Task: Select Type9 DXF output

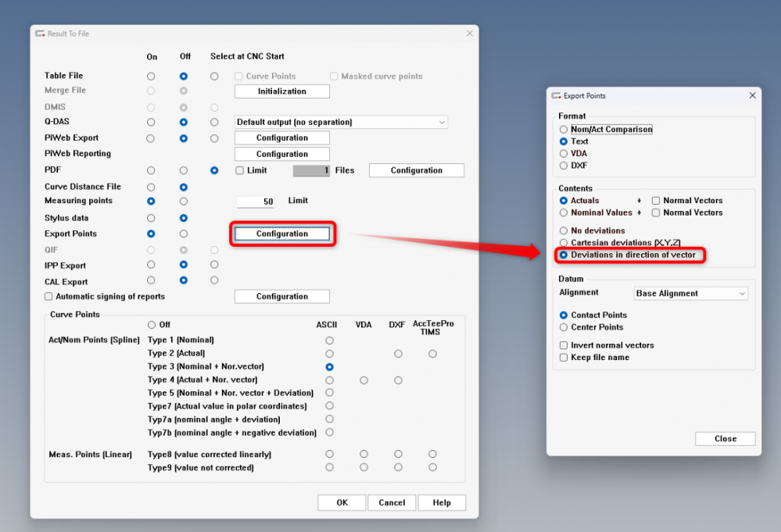Action: pos(398,467)
